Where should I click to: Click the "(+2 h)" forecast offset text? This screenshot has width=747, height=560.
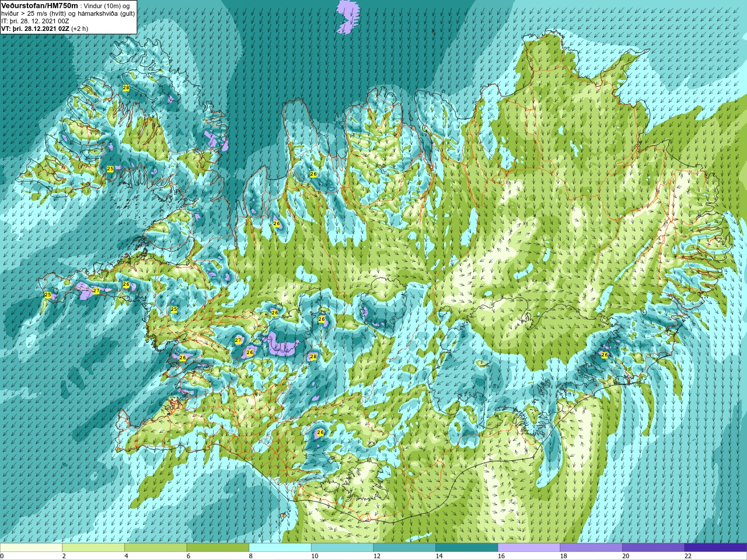pos(80,29)
